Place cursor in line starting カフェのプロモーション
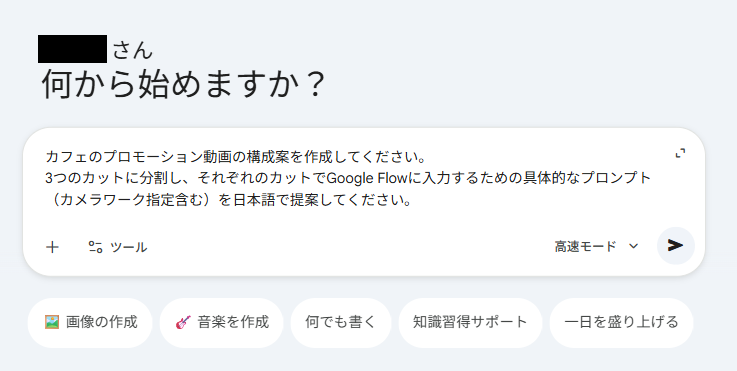Viewport: 737px width, 371px height. pos(235,157)
